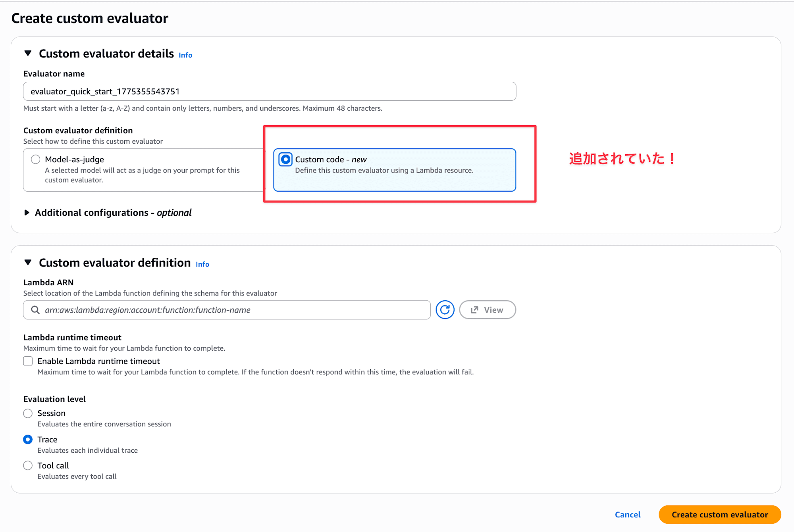Image resolution: width=794 pixels, height=532 pixels.
Task: Select Tool call evaluation level
Action: click(x=28, y=465)
